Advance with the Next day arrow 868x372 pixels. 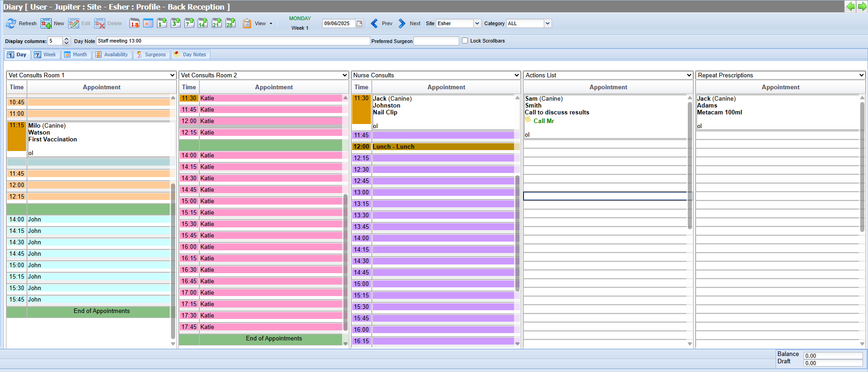click(402, 23)
